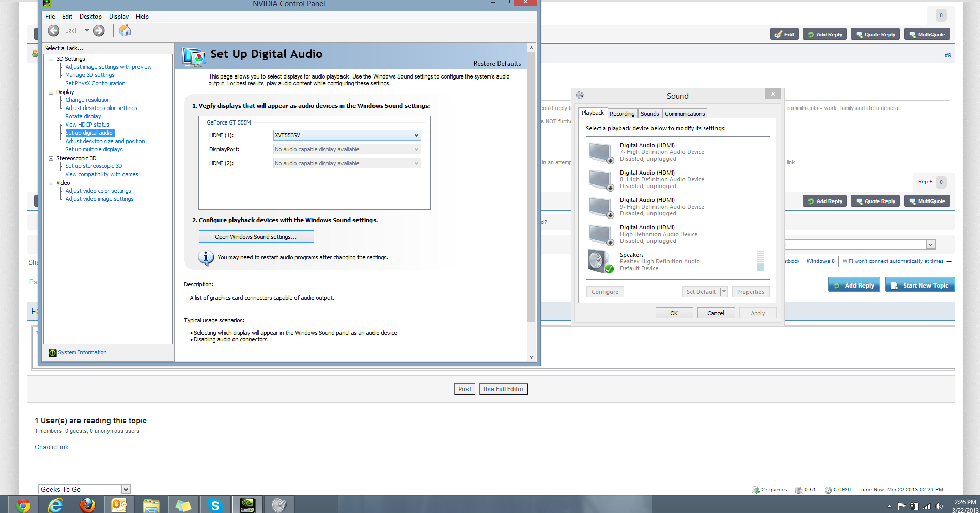980x513 pixels.
Task: Click the Properties button
Action: tap(751, 292)
